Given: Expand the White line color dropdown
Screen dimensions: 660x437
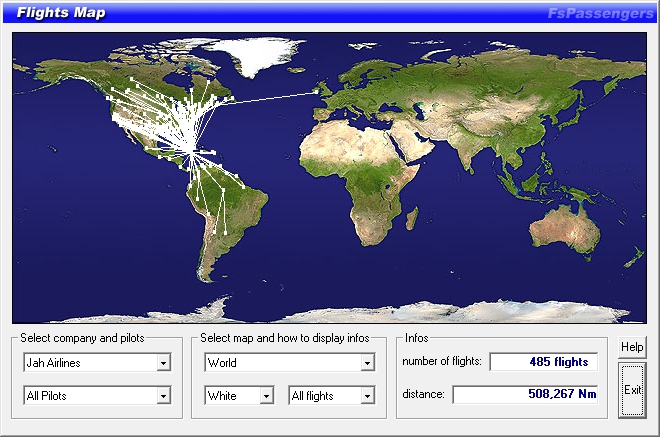Looking at the screenshot, I should click(x=266, y=396).
